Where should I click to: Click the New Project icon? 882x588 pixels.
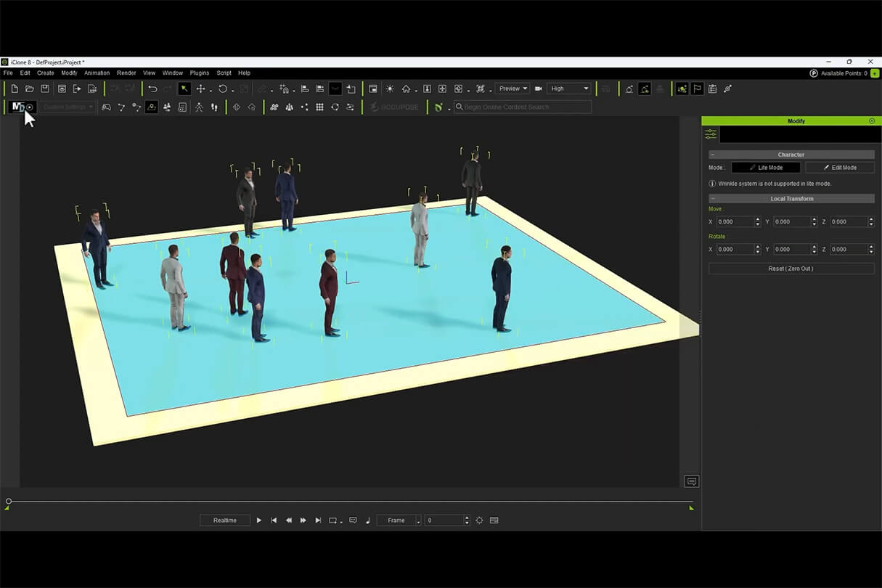pyautogui.click(x=15, y=89)
